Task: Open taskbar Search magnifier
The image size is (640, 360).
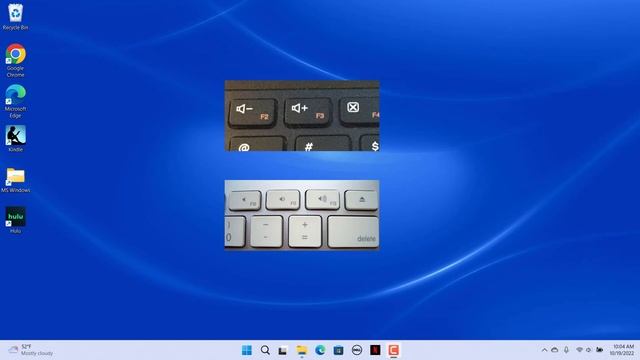Action: click(x=265, y=350)
